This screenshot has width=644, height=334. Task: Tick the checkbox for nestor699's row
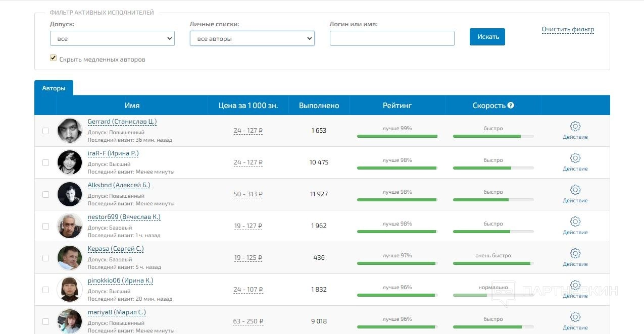(46, 226)
